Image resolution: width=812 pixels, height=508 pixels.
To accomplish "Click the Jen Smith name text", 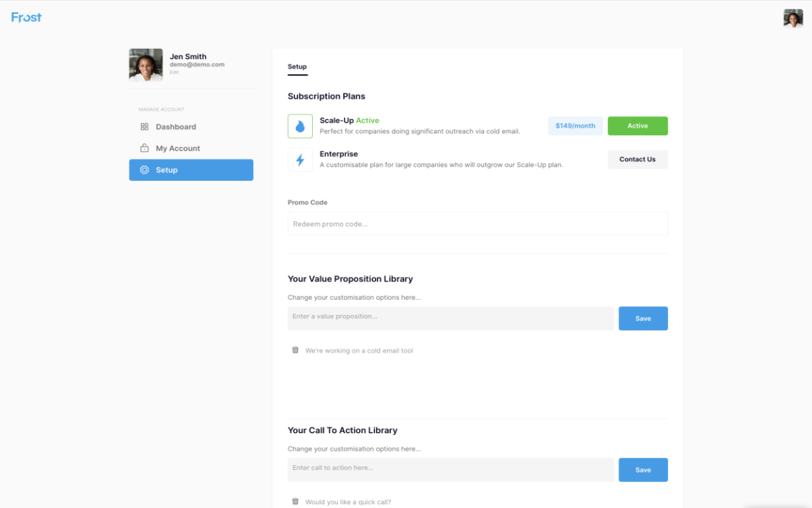I will 188,57.
